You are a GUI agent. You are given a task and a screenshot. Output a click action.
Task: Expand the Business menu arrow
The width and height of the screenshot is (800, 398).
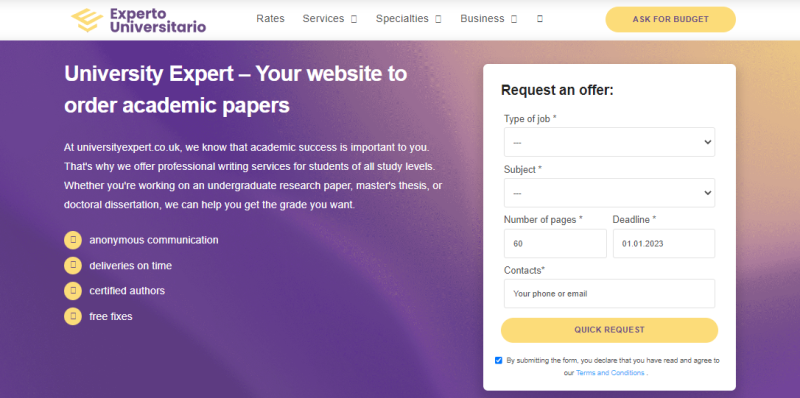coord(514,19)
